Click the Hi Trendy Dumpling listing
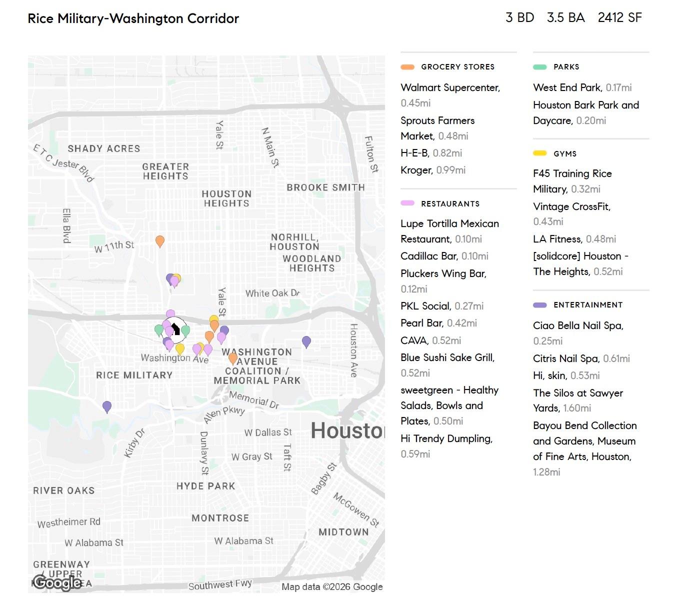This screenshot has width=678, height=616. coord(446,446)
